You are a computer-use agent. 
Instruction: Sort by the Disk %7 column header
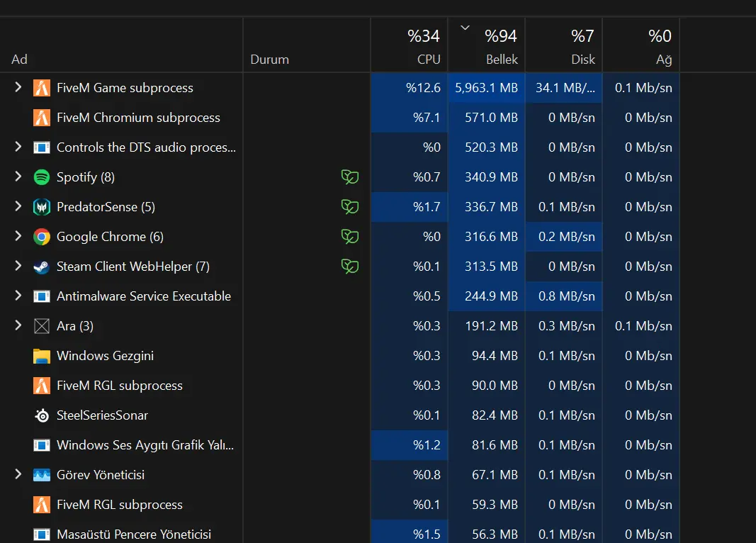point(563,45)
